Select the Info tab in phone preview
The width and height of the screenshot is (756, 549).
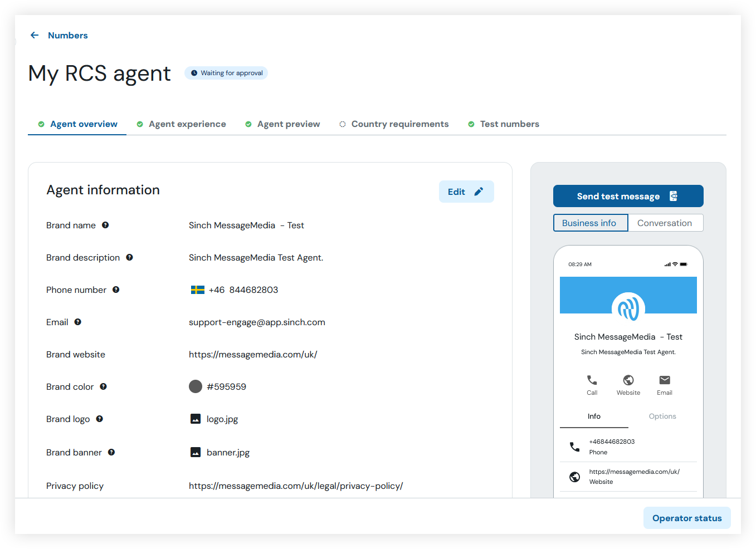coord(594,416)
